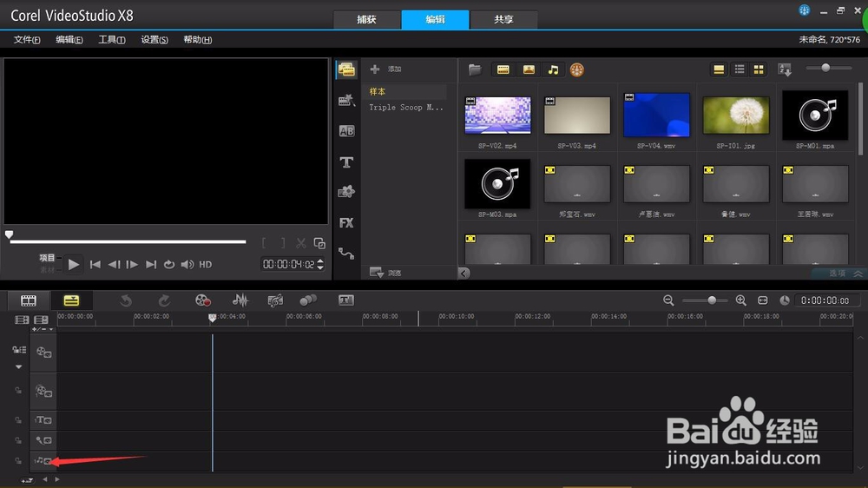The width and height of the screenshot is (868, 488).
Task: Lock the voice track
Action: click(x=18, y=440)
